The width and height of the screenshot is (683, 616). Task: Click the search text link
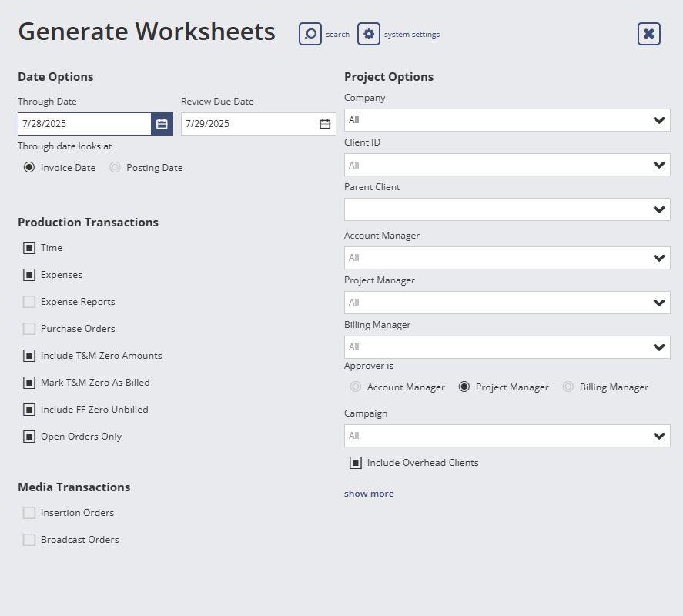337,34
